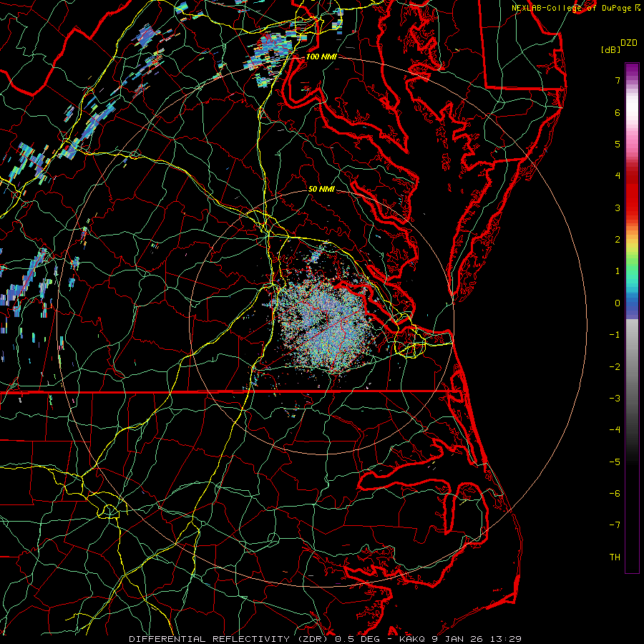Click the 9 JAN 26 13:29 timestamp

point(477,639)
